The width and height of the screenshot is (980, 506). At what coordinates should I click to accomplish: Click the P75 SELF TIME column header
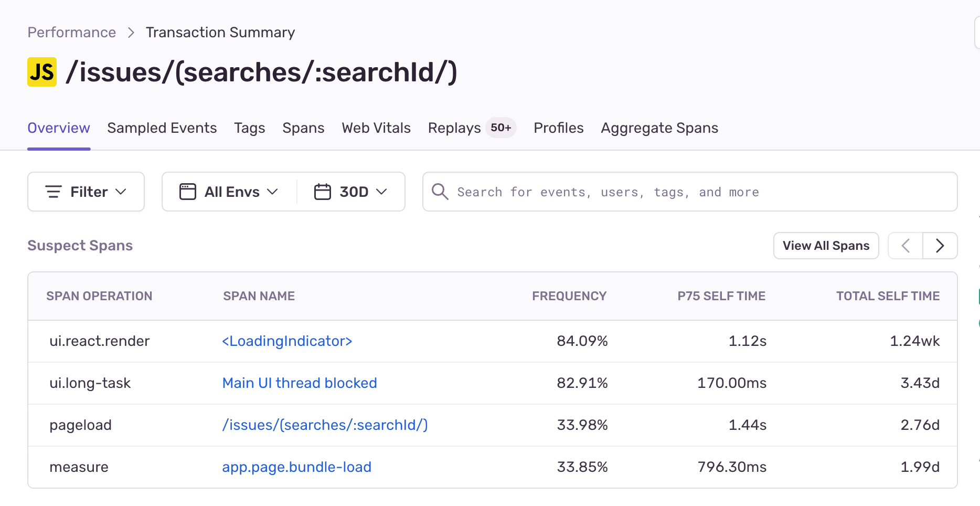(x=721, y=296)
